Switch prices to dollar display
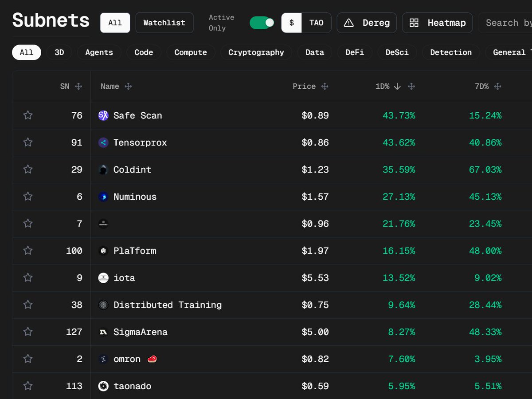This screenshot has width=532, height=399. tap(292, 23)
